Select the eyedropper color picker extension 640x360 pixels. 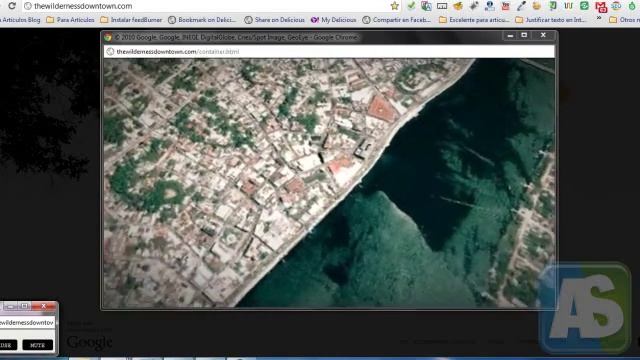click(521, 6)
